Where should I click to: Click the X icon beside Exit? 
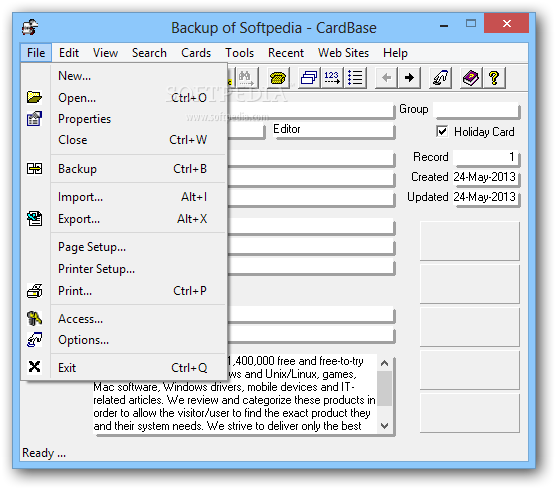click(x=34, y=367)
